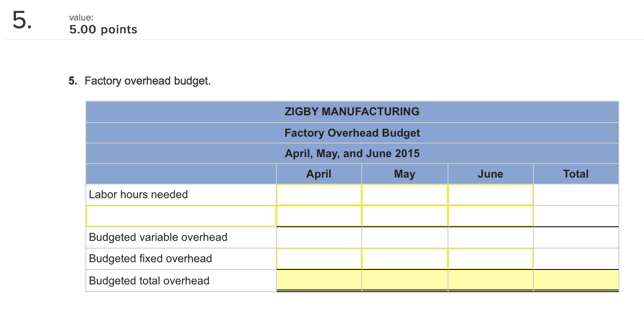The image size is (644, 322).
Task: Click Total cell for Labor hours needed
Action: [x=576, y=195]
